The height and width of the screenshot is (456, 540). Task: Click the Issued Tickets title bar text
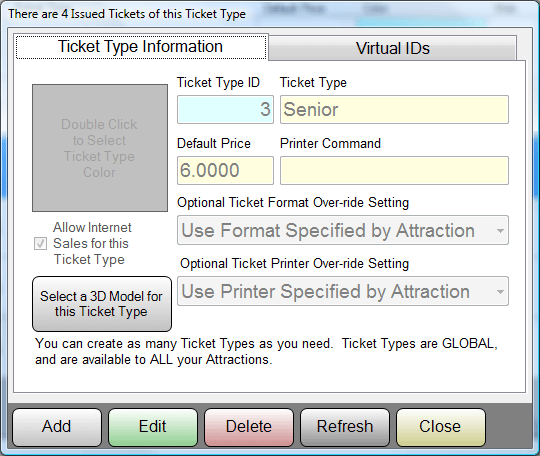[127, 14]
